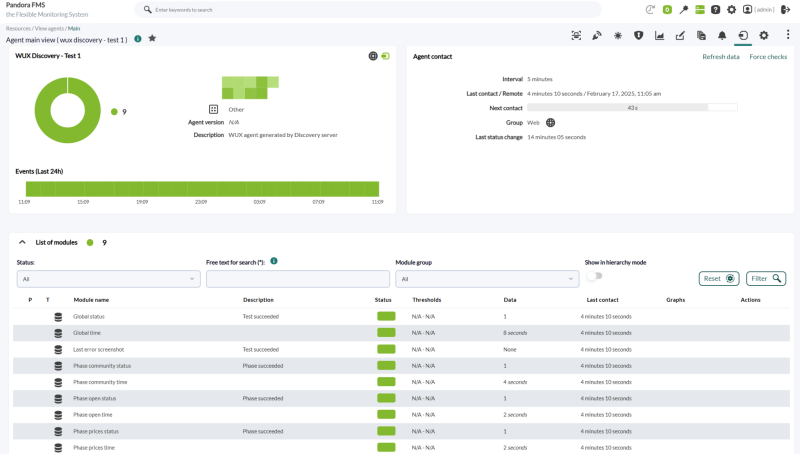This screenshot has width=800, height=454.
Task: Open the three-dot more options menu
Action: [788, 34]
